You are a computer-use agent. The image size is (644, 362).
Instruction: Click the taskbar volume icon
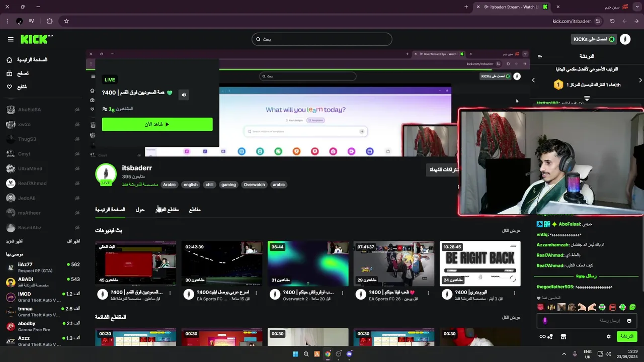pyautogui.click(x=608, y=354)
